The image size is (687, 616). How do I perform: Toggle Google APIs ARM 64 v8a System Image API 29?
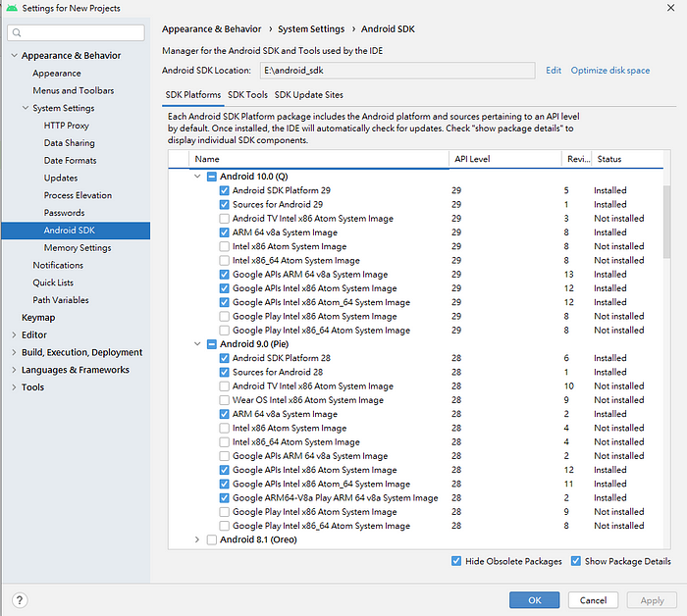[224, 275]
